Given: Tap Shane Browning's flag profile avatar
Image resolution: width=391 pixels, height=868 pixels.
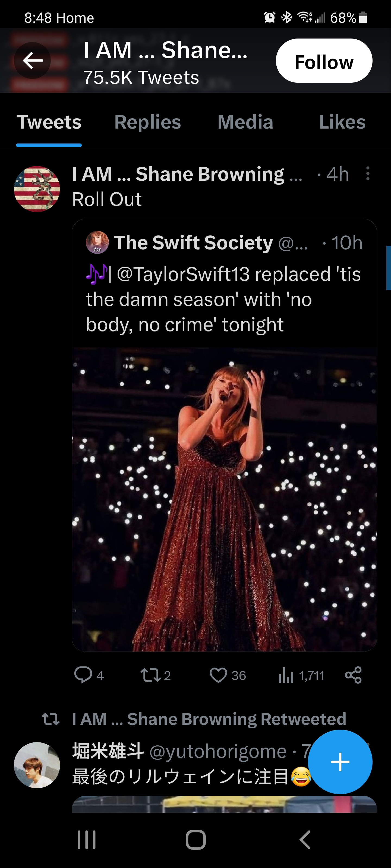Looking at the screenshot, I should (x=37, y=189).
